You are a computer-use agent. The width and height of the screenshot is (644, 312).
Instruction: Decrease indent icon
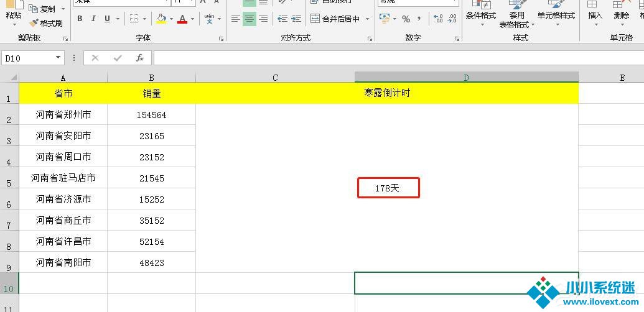(x=282, y=19)
